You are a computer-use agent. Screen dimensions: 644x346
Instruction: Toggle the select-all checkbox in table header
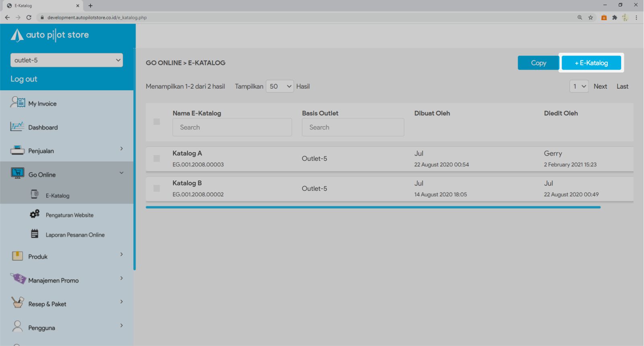coord(157,122)
